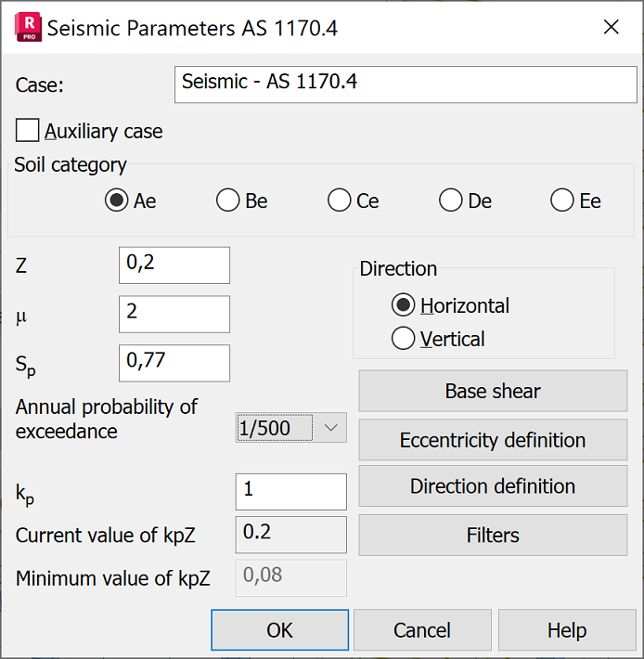The width and height of the screenshot is (644, 659).
Task: Set direction to Horizontal
Action: pos(404,305)
